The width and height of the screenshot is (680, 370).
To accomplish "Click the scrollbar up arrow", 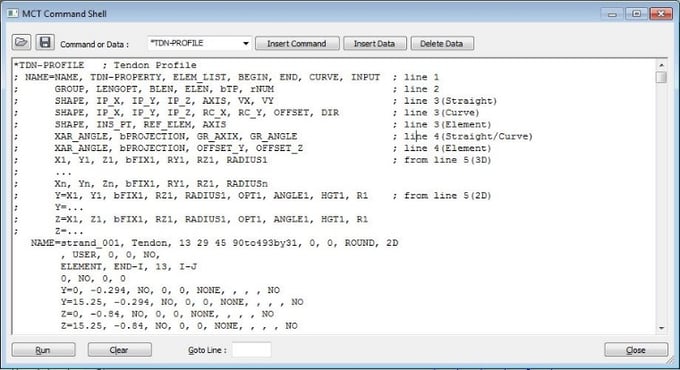I will click(x=661, y=65).
